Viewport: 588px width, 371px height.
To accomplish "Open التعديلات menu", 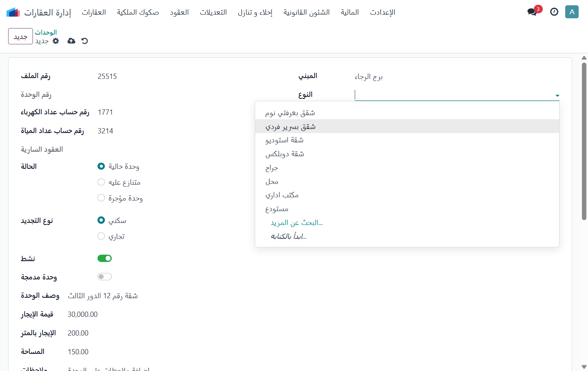I will pyautogui.click(x=213, y=12).
